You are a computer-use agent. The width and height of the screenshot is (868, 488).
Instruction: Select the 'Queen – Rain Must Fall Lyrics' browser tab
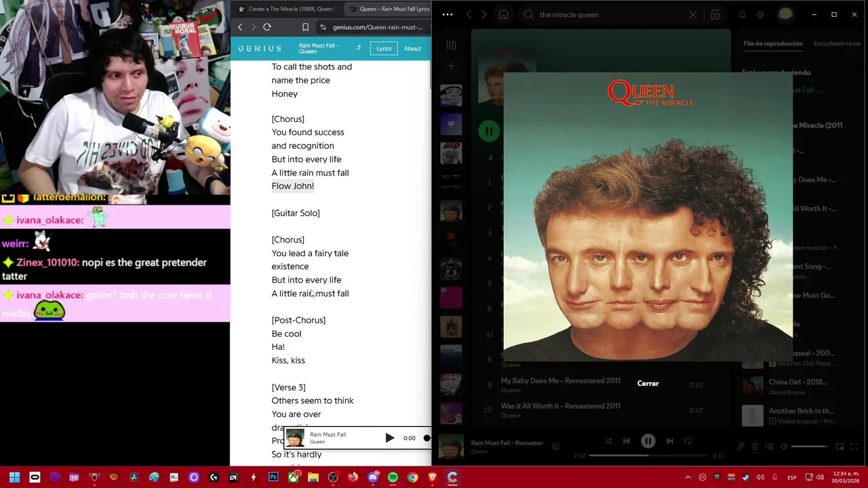click(x=388, y=9)
